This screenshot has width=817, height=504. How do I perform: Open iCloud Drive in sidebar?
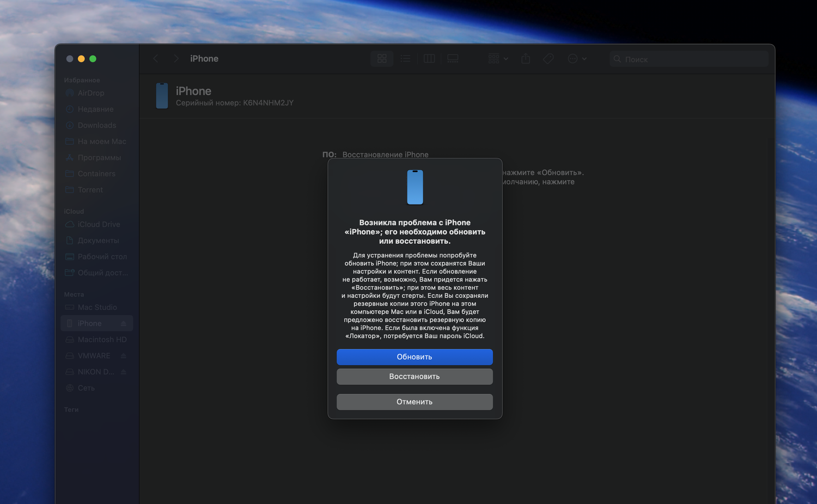[x=97, y=224]
